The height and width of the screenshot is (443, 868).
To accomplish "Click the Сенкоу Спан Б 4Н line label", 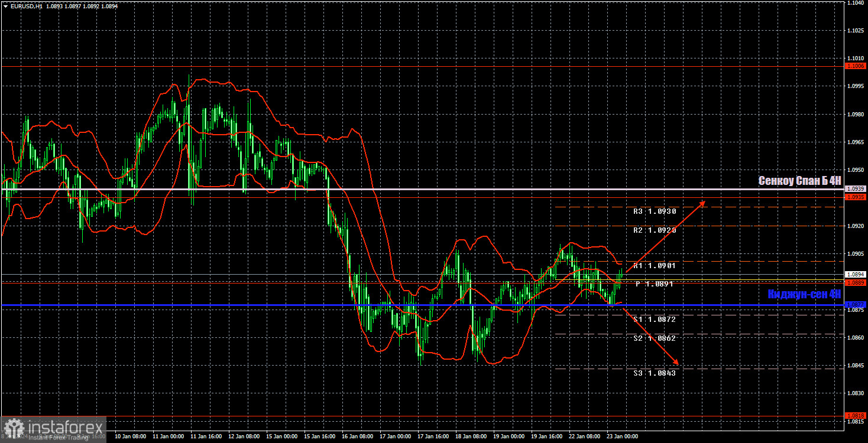I will point(799,181).
